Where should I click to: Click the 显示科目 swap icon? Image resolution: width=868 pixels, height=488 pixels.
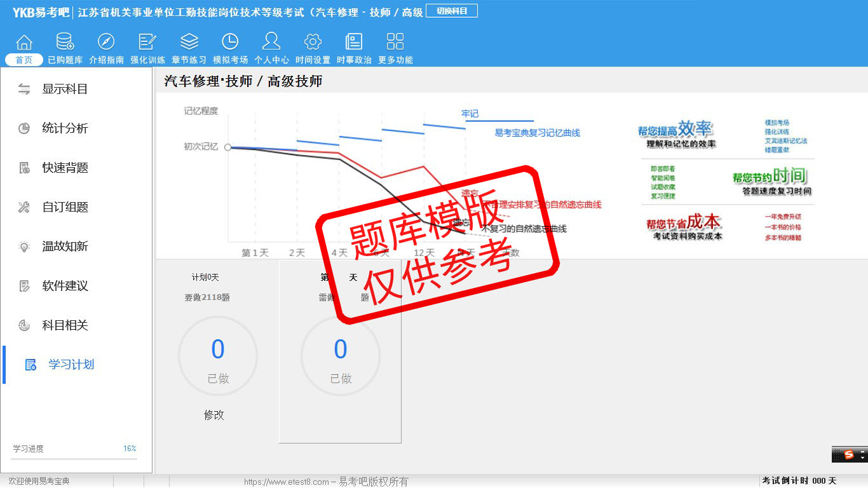(x=24, y=89)
